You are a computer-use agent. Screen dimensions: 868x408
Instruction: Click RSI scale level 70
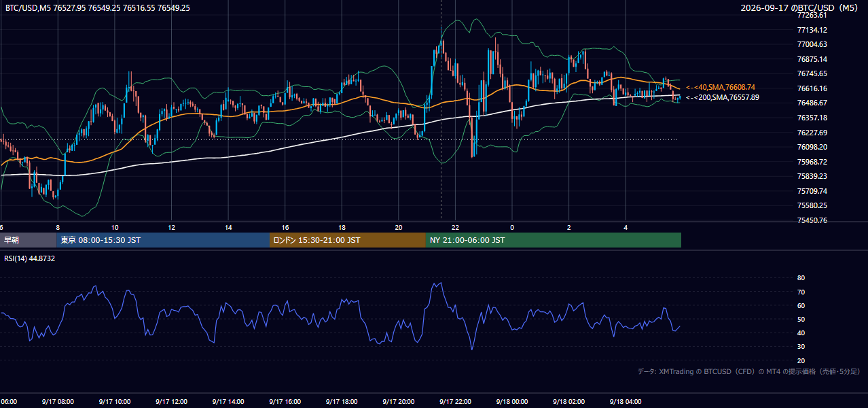point(801,292)
